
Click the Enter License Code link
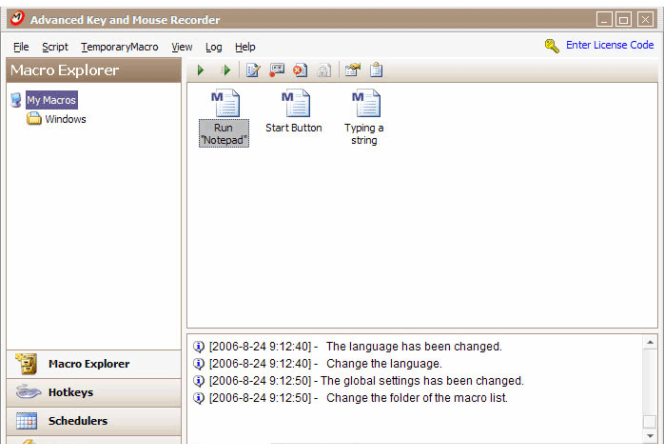point(610,45)
